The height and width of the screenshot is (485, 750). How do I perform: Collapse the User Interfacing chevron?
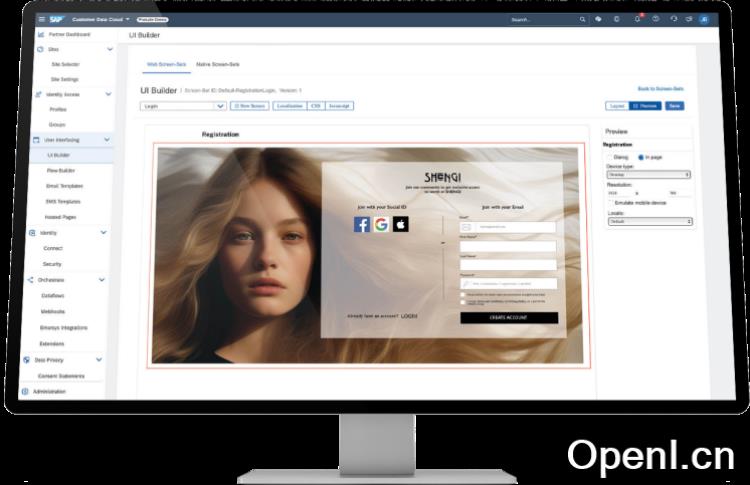pyautogui.click(x=107, y=140)
